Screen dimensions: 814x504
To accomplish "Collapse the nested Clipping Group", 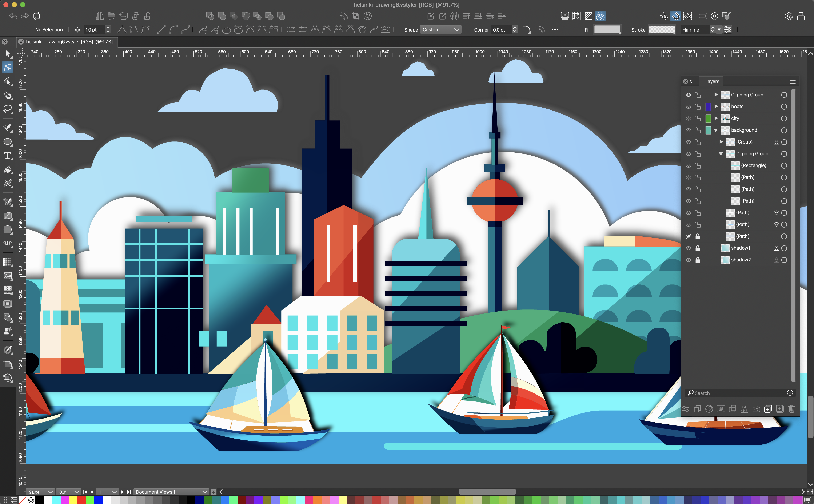I will point(721,154).
